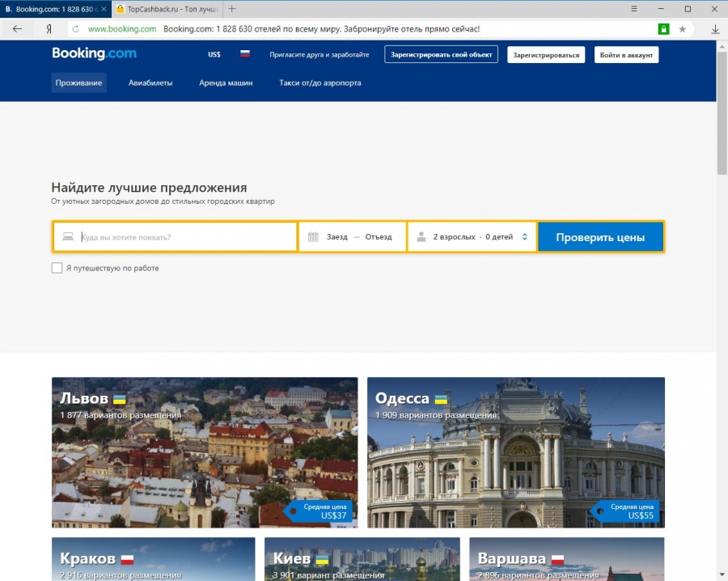
Task: Click the Ukrainian flag next to Киев
Action: click(x=322, y=559)
